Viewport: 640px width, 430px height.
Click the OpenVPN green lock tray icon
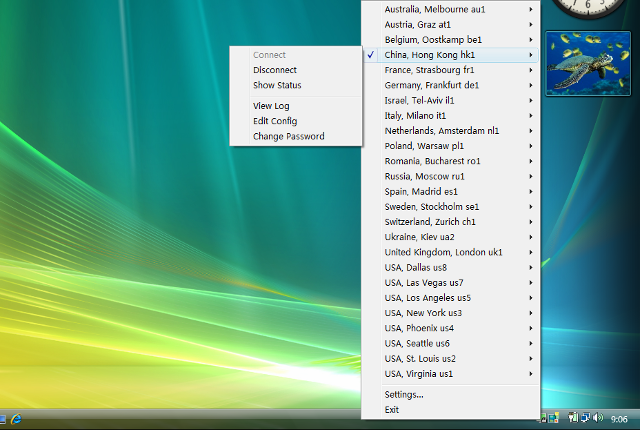[x=543, y=418]
